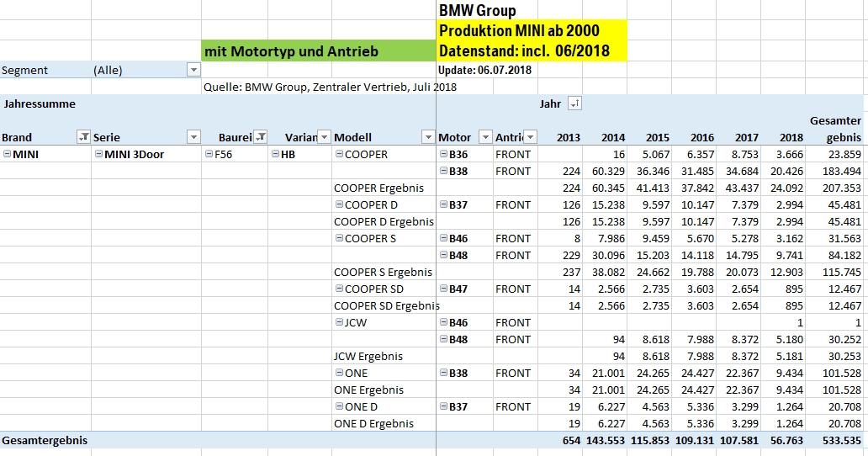Collapse the HB variant group
Image resolution: width=868 pixels, height=456 pixels.
[x=275, y=154]
